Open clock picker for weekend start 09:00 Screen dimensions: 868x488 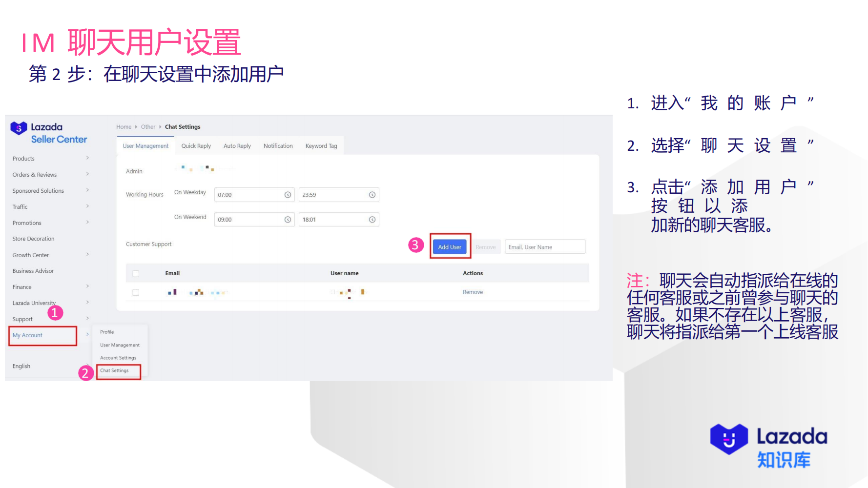pos(288,220)
